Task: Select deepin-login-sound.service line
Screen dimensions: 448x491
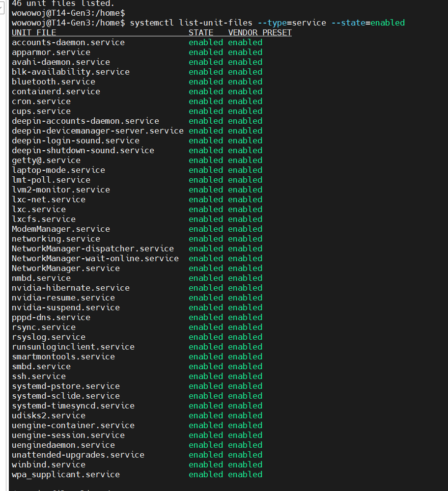Action: (x=76, y=140)
